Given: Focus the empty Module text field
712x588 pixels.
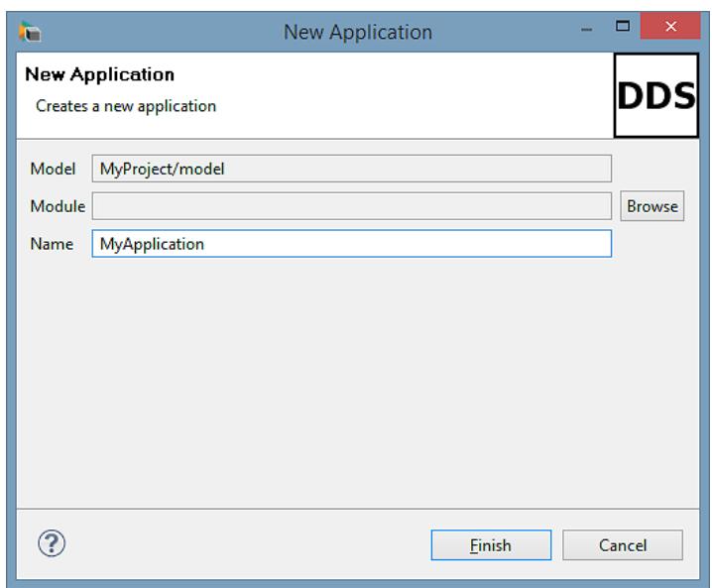Looking at the screenshot, I should pyautogui.click(x=351, y=206).
